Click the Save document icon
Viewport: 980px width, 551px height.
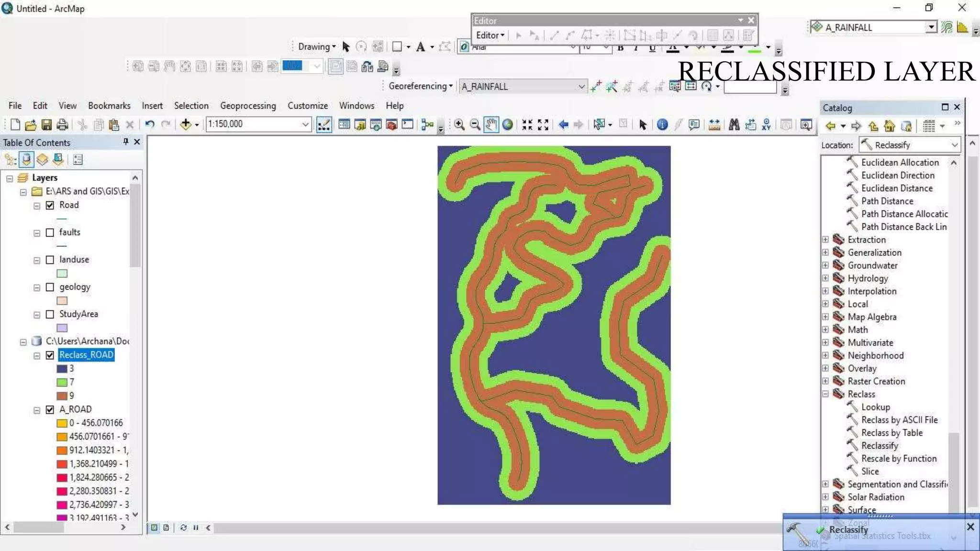(46, 125)
